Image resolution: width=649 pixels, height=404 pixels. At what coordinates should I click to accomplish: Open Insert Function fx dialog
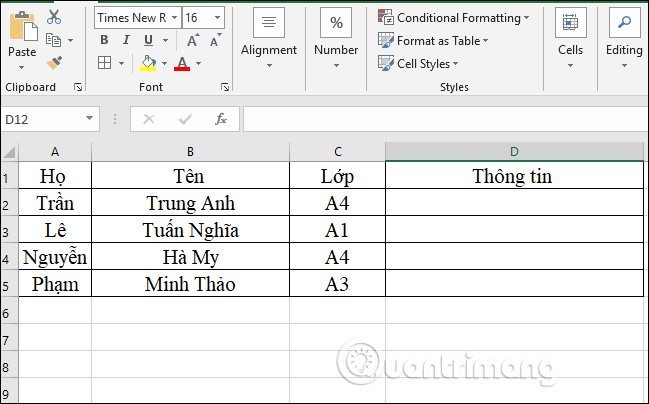click(x=221, y=119)
